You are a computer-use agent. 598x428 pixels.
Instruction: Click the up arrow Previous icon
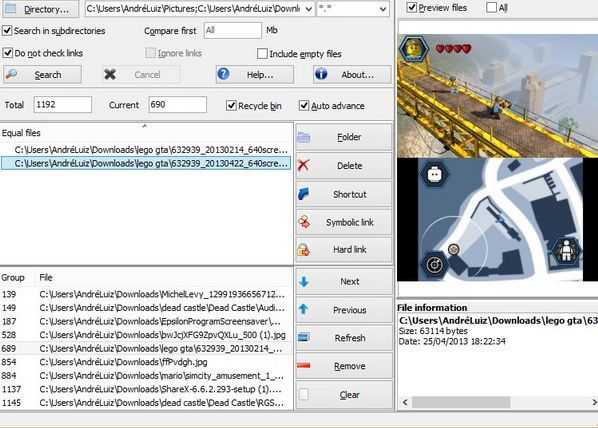[x=304, y=309]
